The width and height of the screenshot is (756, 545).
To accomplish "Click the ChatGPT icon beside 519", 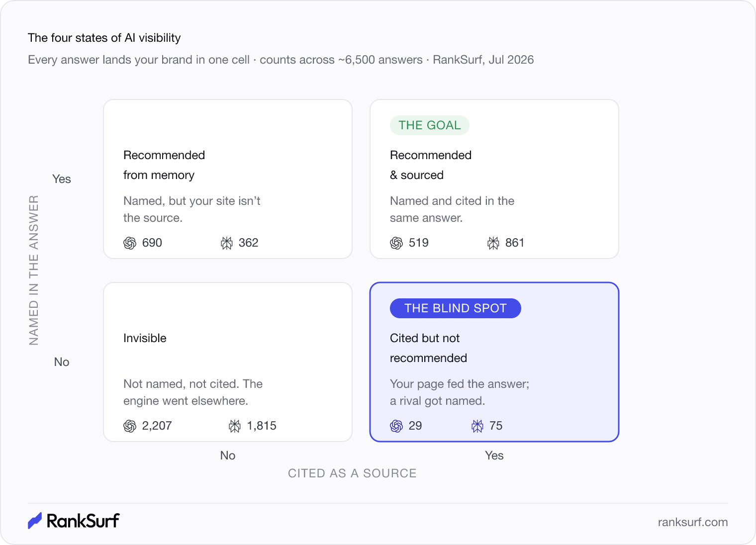I will [396, 243].
